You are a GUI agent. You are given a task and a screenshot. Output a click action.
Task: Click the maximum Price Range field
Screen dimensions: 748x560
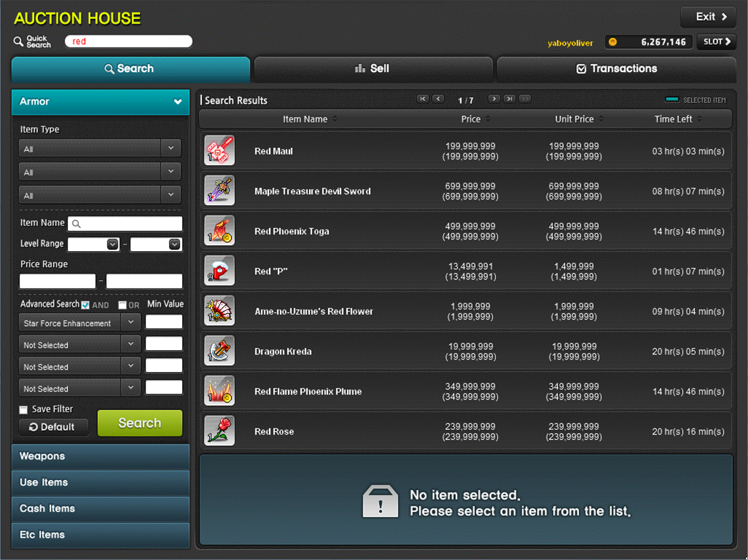click(144, 281)
